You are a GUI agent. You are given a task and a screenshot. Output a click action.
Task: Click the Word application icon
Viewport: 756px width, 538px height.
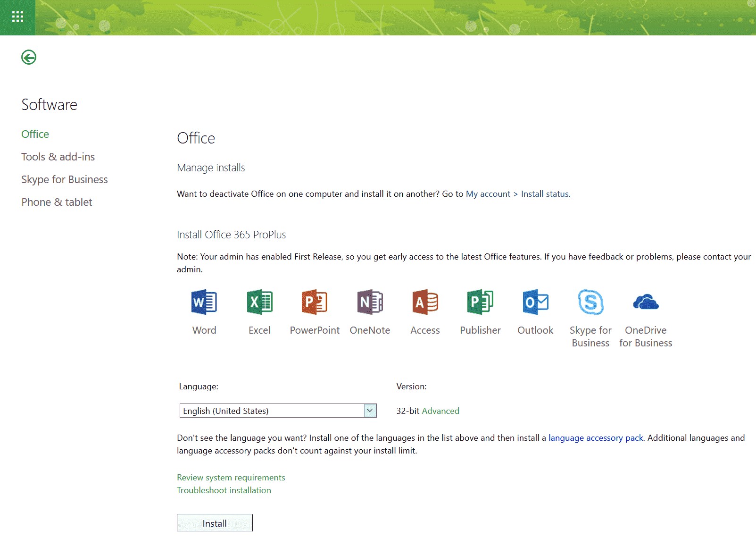(204, 302)
